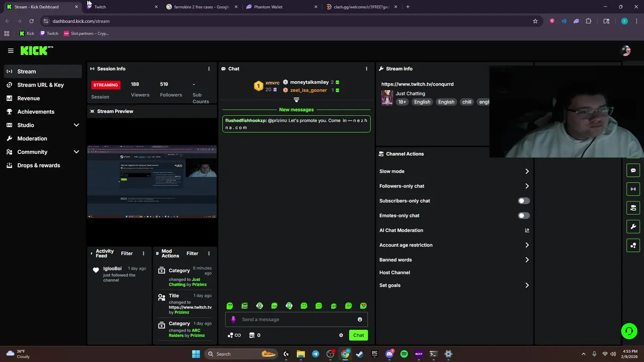Click the profile avatar at top right

tap(626, 50)
